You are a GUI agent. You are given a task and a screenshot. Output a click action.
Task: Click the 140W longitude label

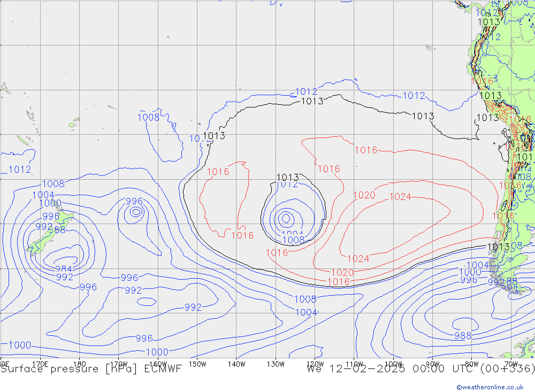click(x=236, y=364)
